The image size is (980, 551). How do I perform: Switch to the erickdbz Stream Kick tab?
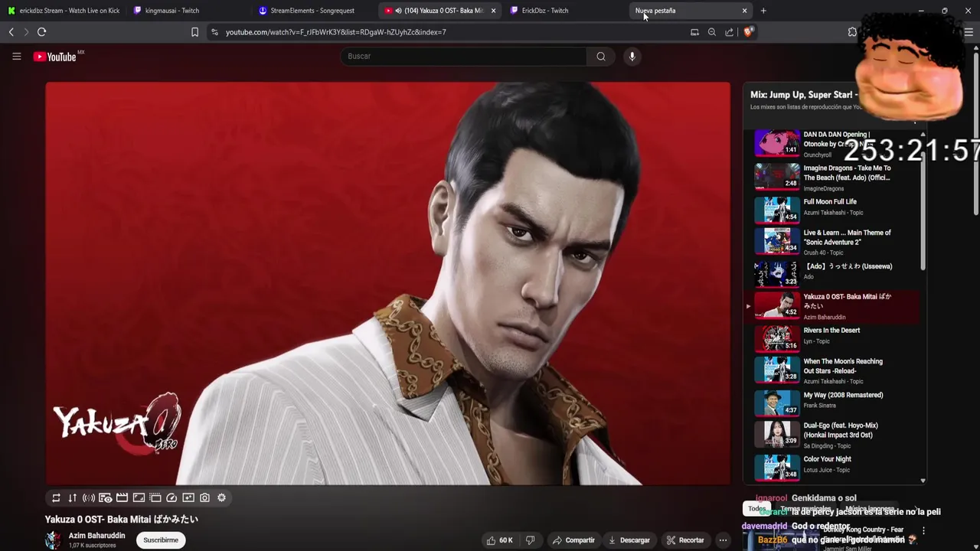click(x=64, y=11)
